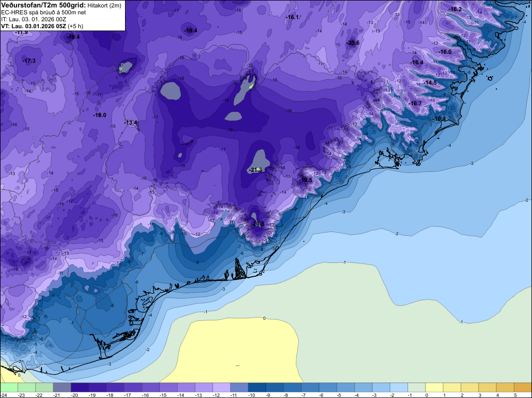The width and height of the screenshot is (532, 398).
Task: Pick the legend swatch above the -17 label
Action: (132, 387)
